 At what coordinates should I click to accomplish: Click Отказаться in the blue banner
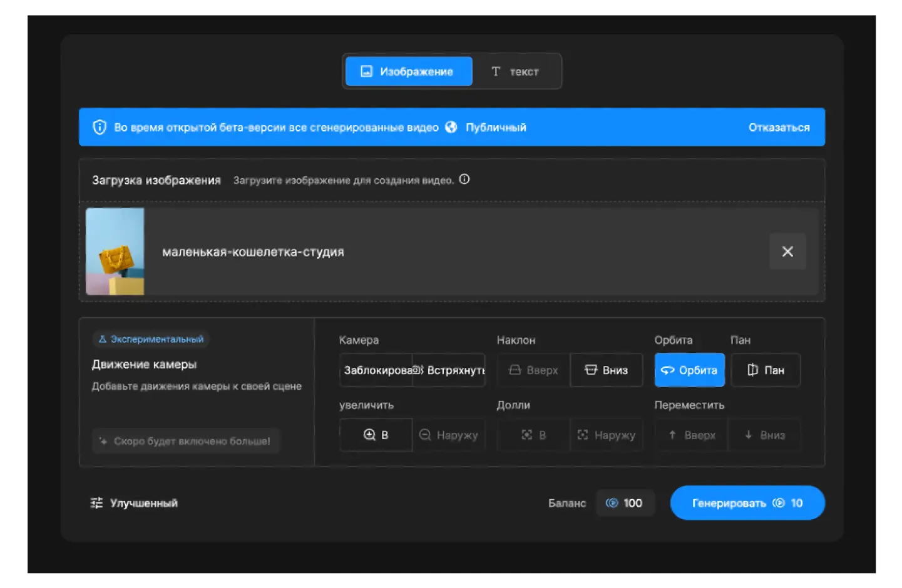click(x=779, y=128)
